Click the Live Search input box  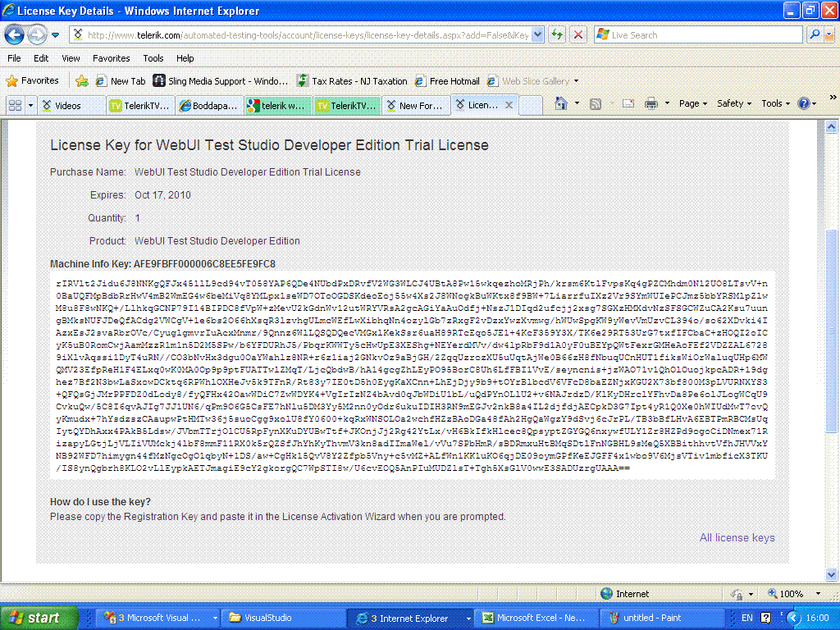pos(698,35)
